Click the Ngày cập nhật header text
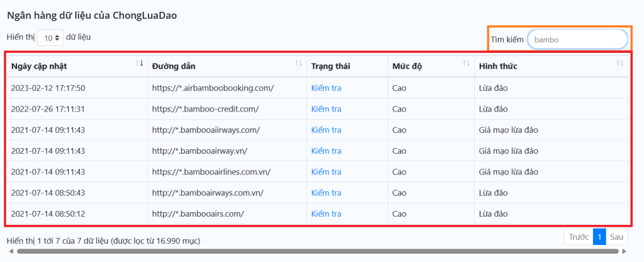This screenshot has width=644, height=262. pos(39,67)
